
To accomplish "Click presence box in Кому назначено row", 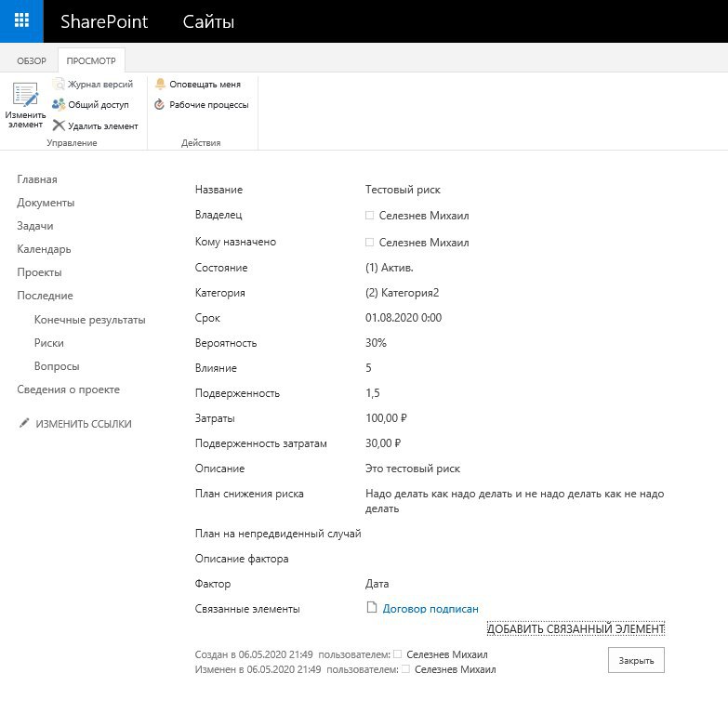I will 369,243.
